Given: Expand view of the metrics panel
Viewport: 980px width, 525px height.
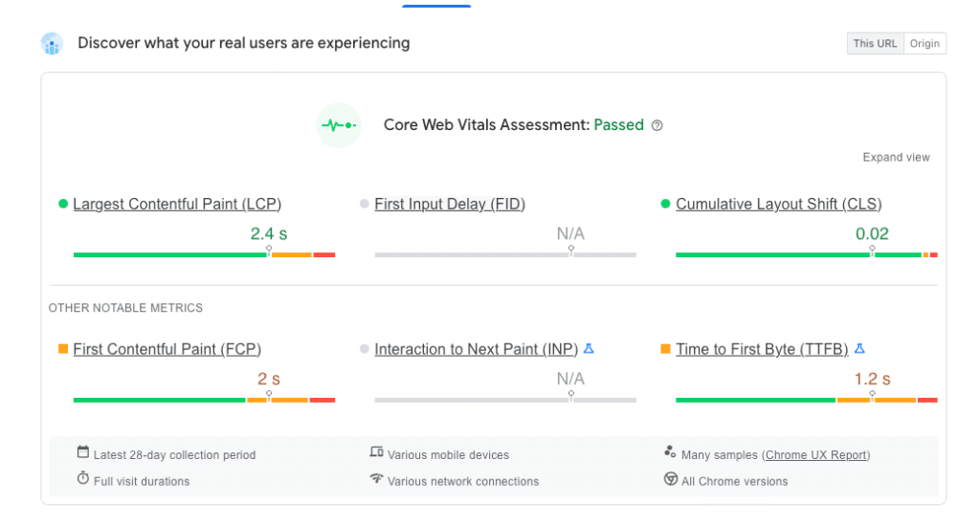Looking at the screenshot, I should tap(896, 158).
